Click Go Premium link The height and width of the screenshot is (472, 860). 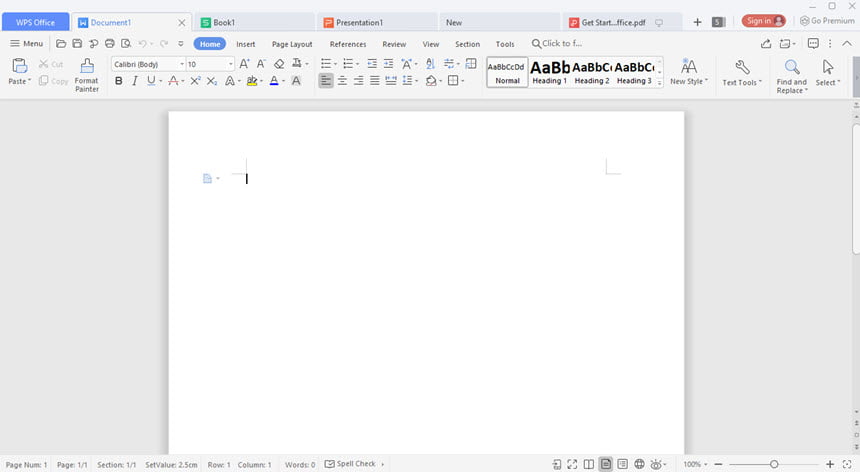(x=827, y=21)
